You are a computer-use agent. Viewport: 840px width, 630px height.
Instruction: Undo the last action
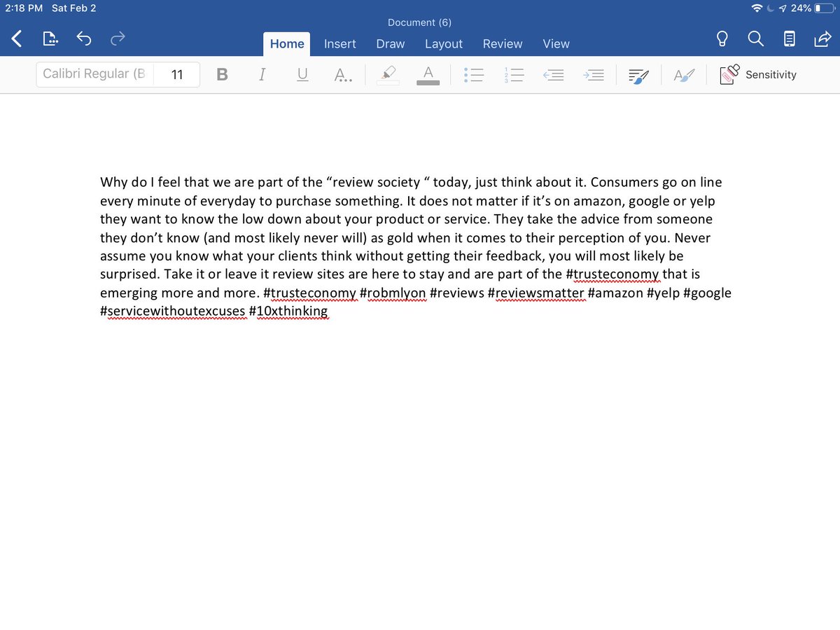[x=84, y=40]
